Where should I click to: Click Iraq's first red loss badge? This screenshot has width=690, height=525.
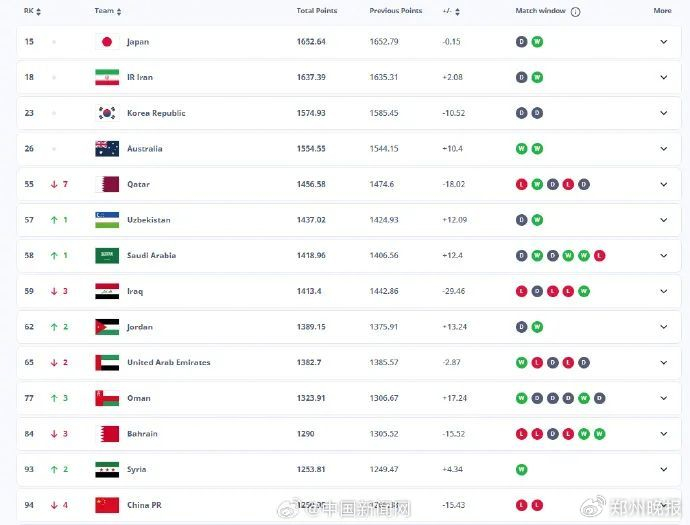coord(521,291)
